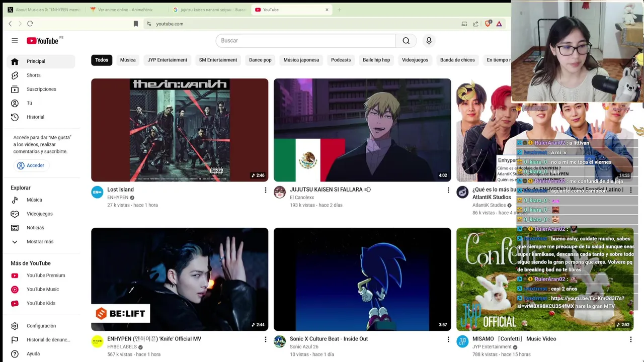The width and height of the screenshot is (644, 362).
Task: Focus the Buscar search field
Action: point(306,41)
